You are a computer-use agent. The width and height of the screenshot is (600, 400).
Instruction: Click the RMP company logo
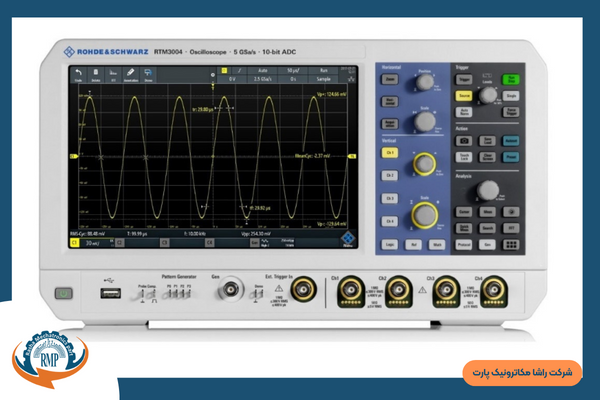tap(50, 357)
